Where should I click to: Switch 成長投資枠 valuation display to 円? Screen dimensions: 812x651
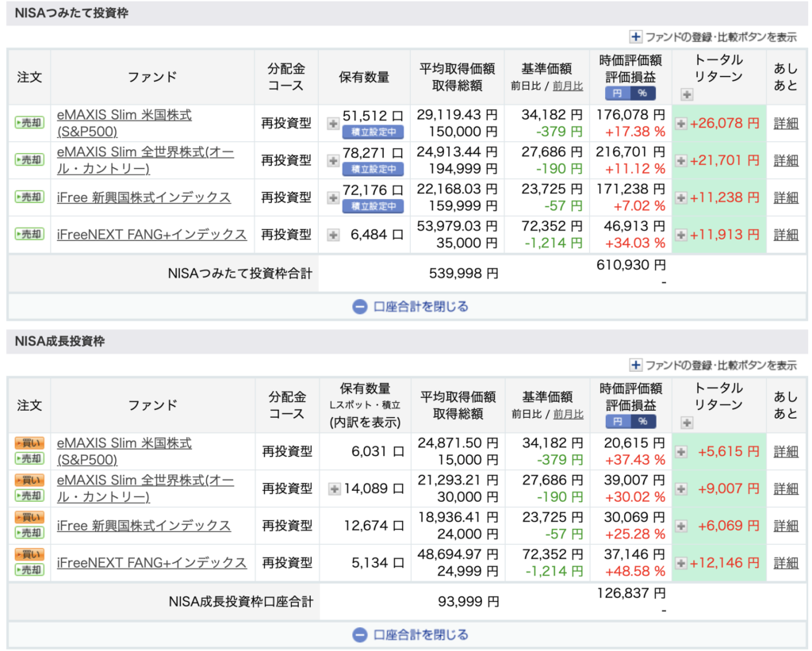coord(618,422)
